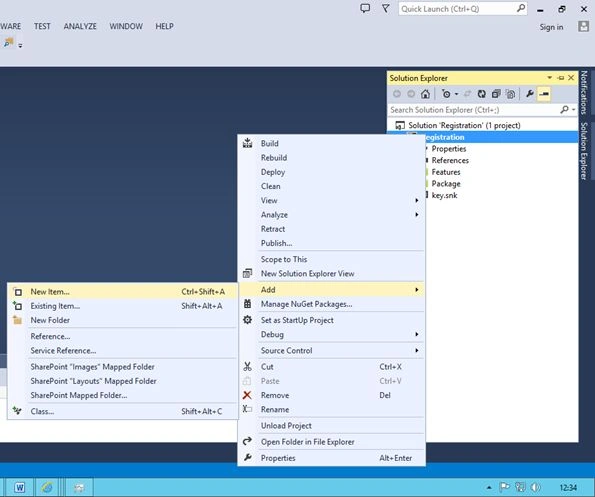Select New Item... in the Add submenu
The image size is (595, 497).
coord(123,292)
